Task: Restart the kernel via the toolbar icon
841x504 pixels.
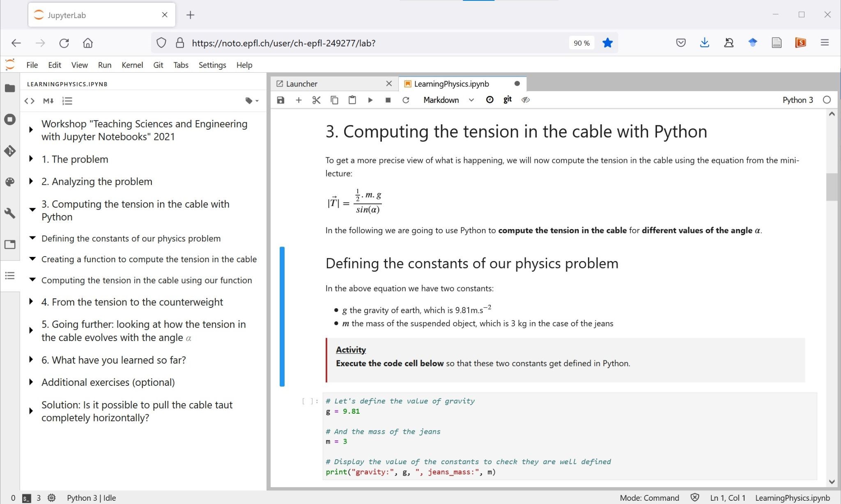Action: pos(406,100)
